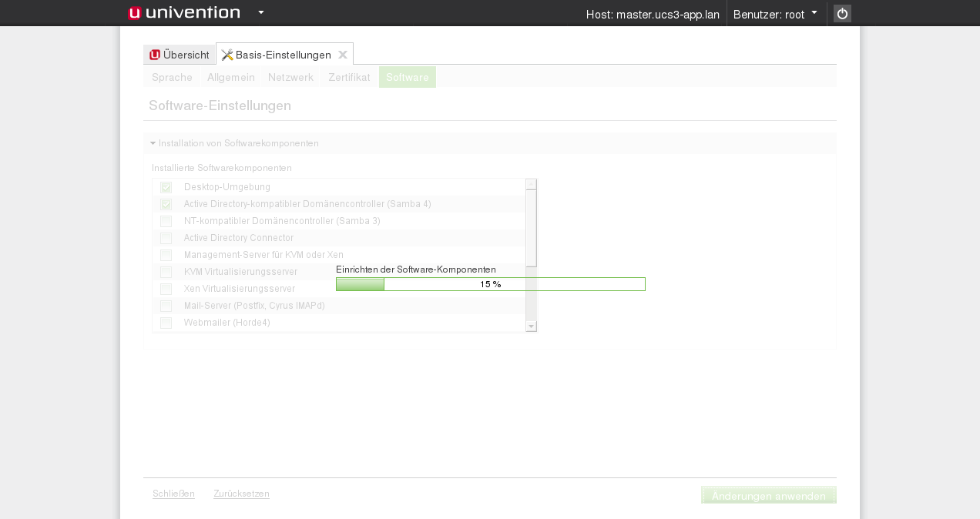The width and height of the screenshot is (980, 519).
Task: Click the Übersicht tab icon
Action: [x=155, y=55]
